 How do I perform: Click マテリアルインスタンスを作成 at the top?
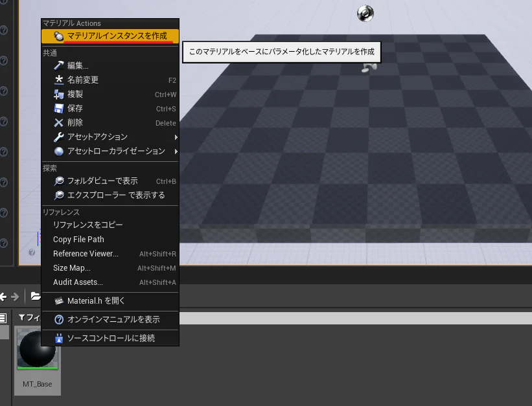pyautogui.click(x=110, y=36)
